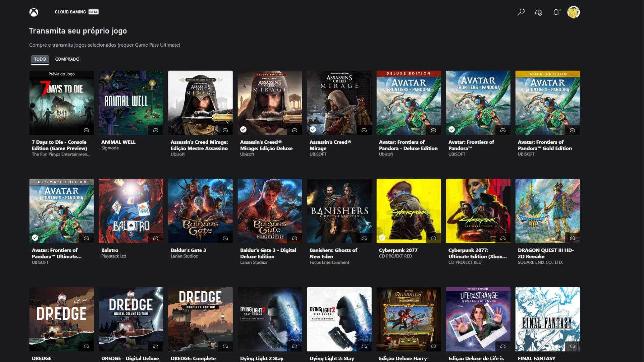Click the Xbox logo icon

(x=34, y=12)
